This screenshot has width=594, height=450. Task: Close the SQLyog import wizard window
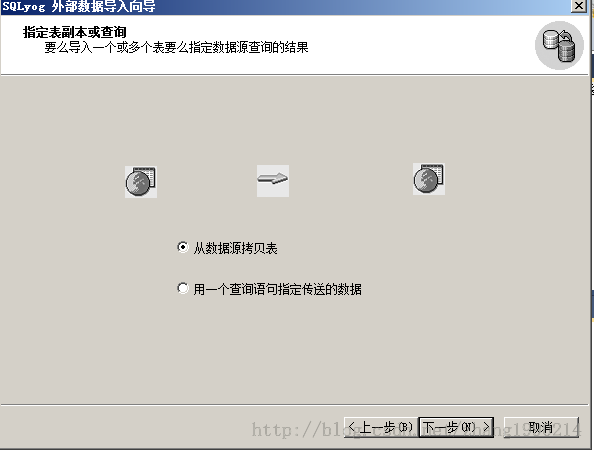pyautogui.click(x=579, y=6)
